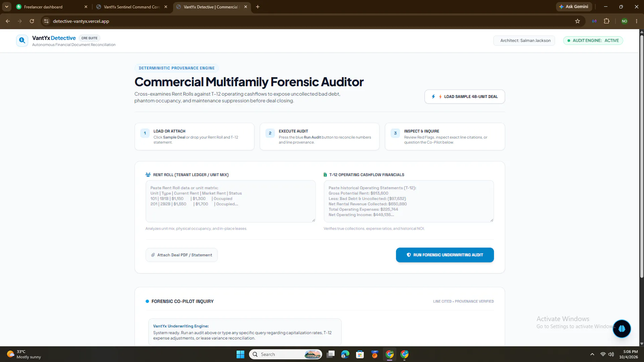644x362 pixels.
Task: Focus the Rent Roll textarea
Action: (231, 201)
